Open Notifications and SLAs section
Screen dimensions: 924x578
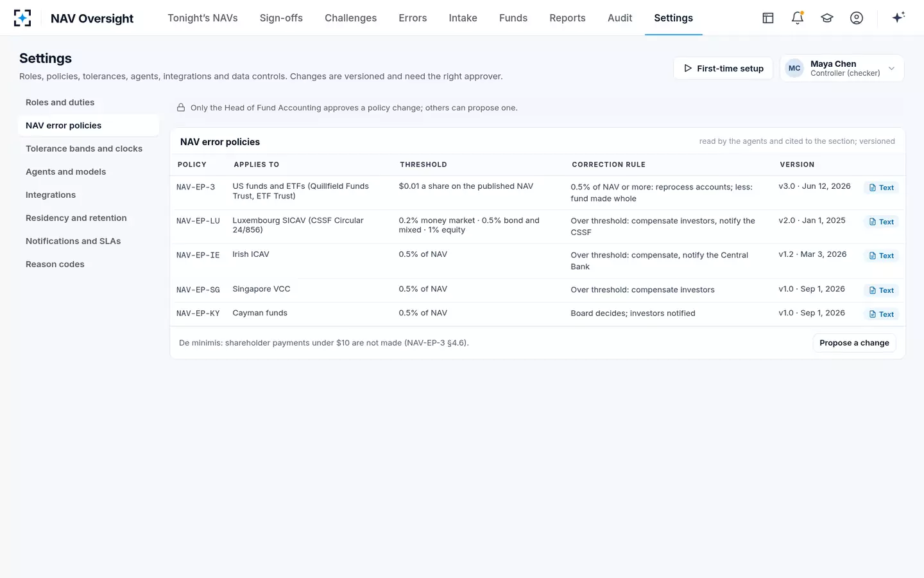tap(88, 241)
